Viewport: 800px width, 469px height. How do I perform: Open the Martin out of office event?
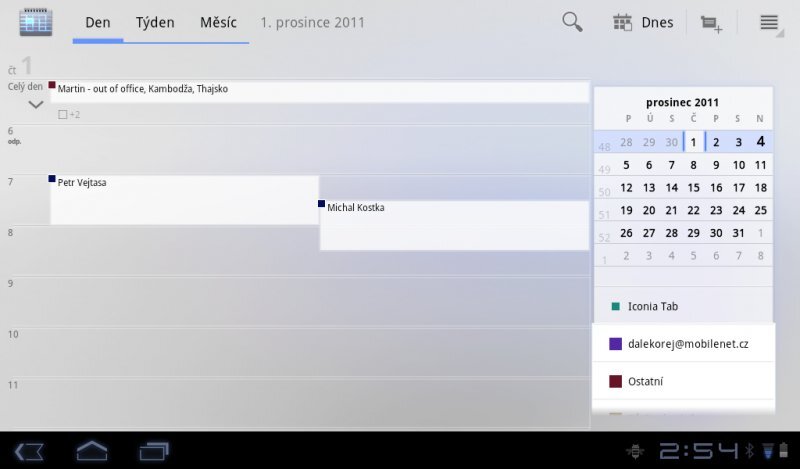tap(319, 91)
